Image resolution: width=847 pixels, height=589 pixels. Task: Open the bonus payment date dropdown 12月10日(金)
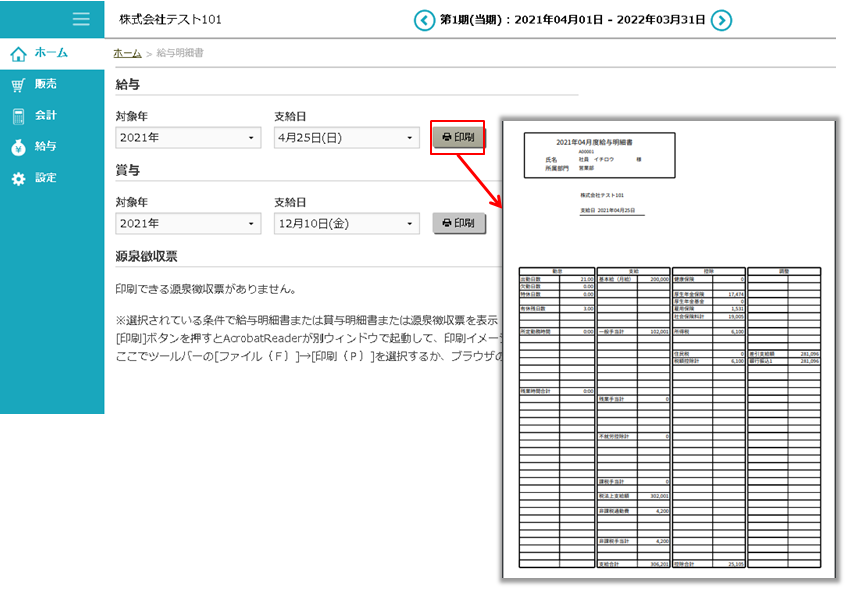[x=345, y=223]
